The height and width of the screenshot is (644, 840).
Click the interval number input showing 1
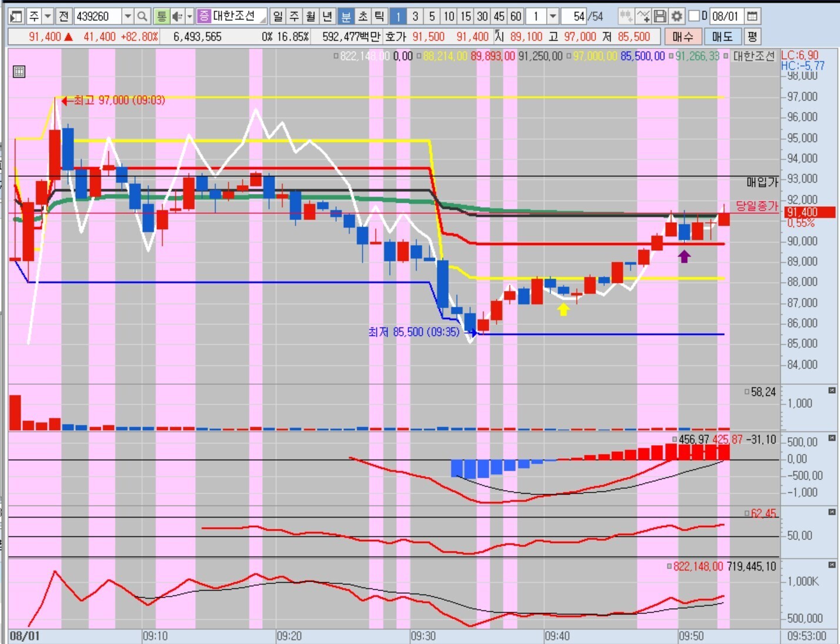pyautogui.click(x=536, y=16)
